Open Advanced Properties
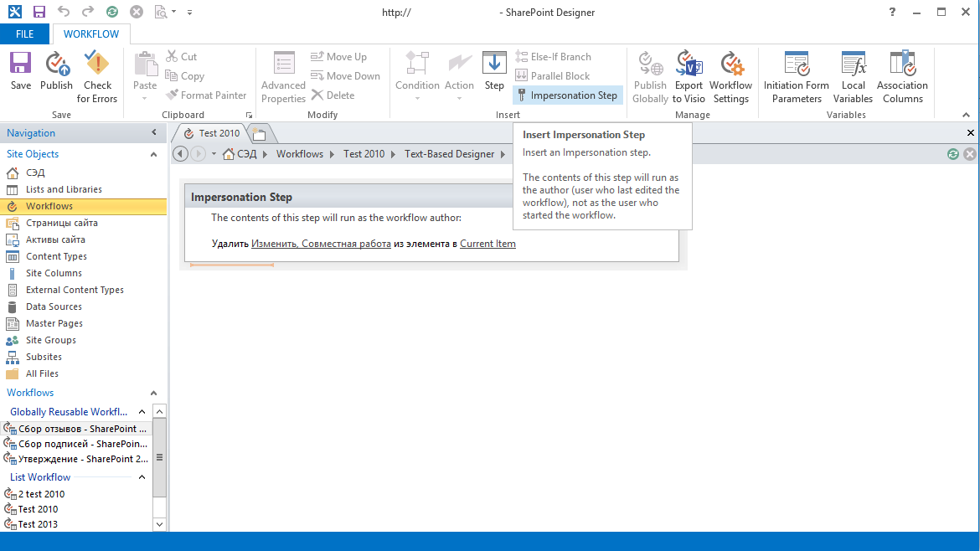The image size is (980, 551). click(x=283, y=78)
